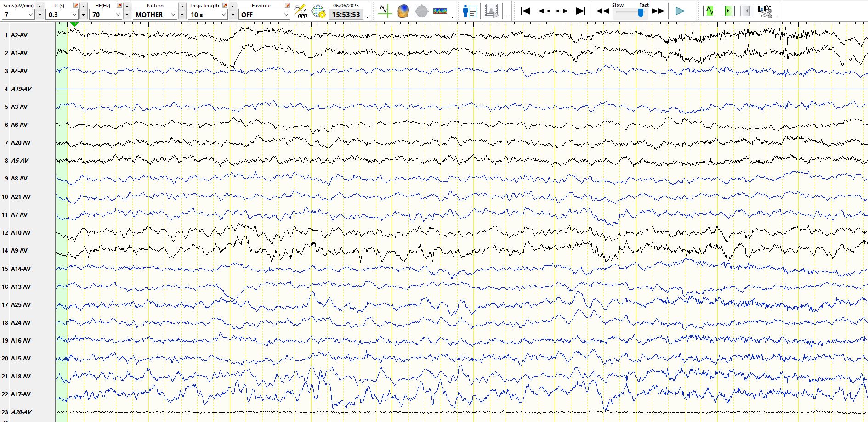Select the A19-AV channel label
Screen dimensions: 868x422
tap(21, 89)
